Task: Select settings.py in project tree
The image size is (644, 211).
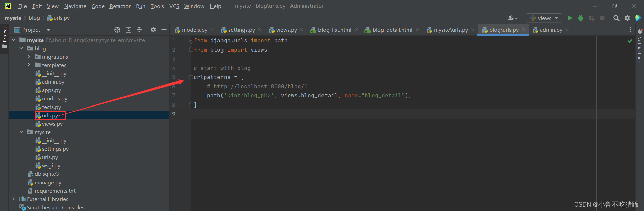Action: click(52, 149)
